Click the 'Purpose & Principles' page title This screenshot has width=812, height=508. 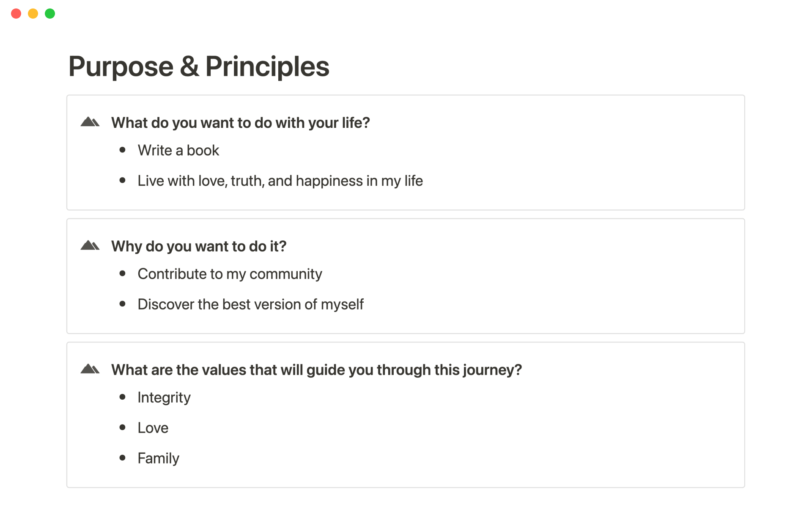pos(199,66)
